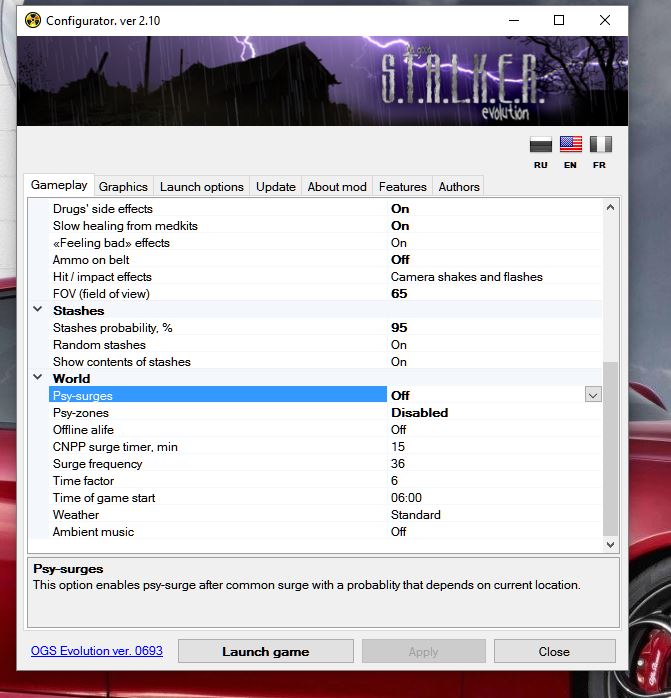
Task: Select Offline alife setting
Action: point(325,430)
